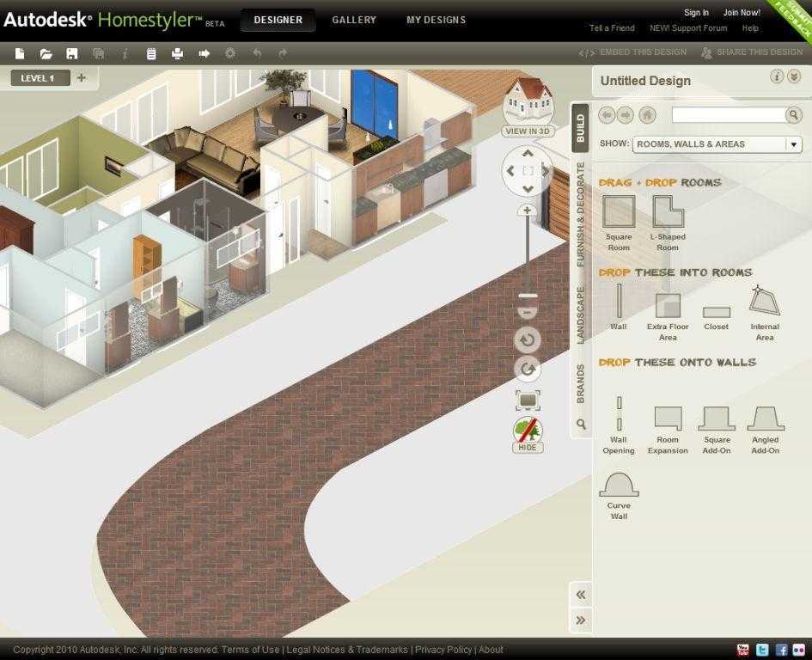Save the design with the floppy disk icon
Viewport: 812px width, 660px height.
72,53
